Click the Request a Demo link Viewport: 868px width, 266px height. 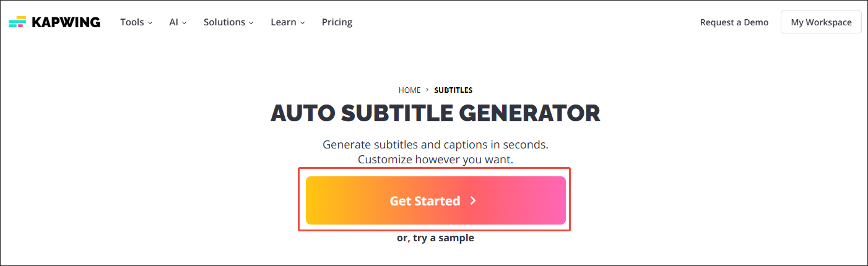click(734, 22)
